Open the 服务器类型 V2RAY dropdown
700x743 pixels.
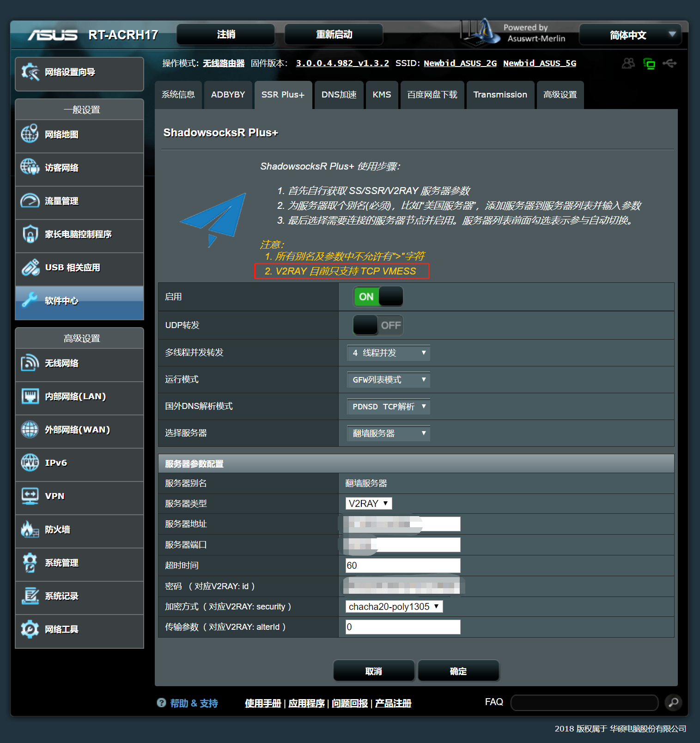(369, 503)
